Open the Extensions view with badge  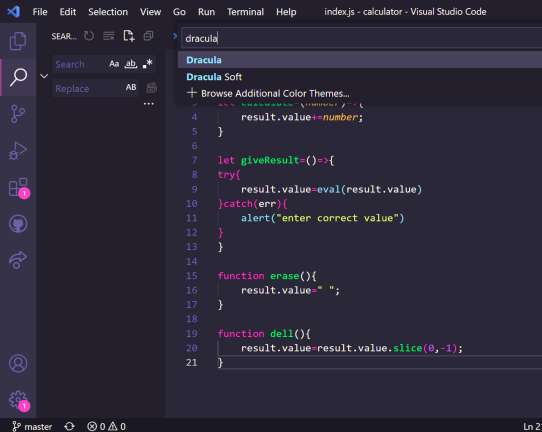[19, 188]
